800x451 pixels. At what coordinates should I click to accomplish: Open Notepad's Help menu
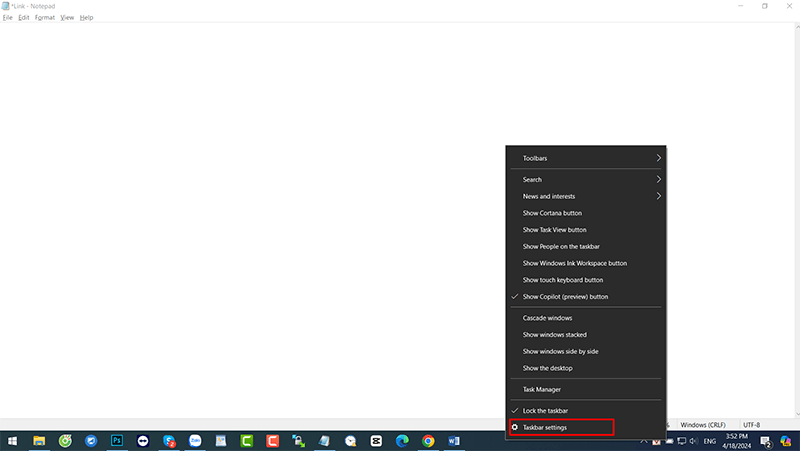(86, 17)
